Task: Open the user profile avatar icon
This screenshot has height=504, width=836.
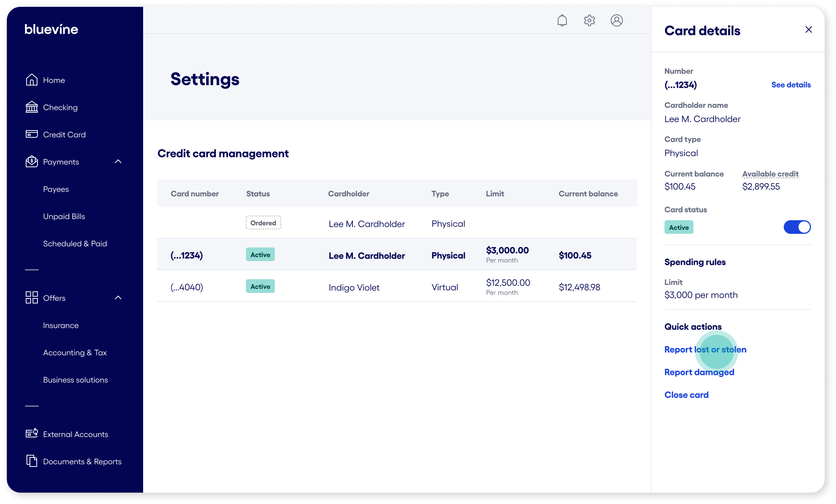Action: click(617, 20)
